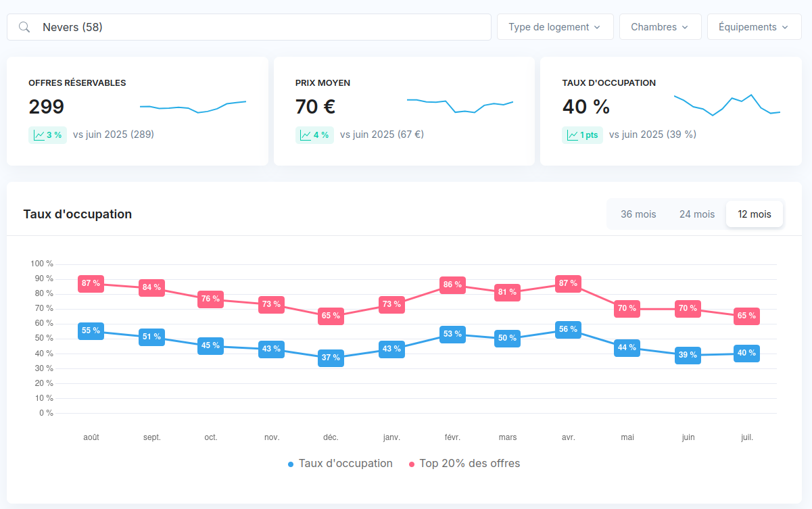Click the 3 % change badge
The image size is (812, 509).
tap(47, 135)
